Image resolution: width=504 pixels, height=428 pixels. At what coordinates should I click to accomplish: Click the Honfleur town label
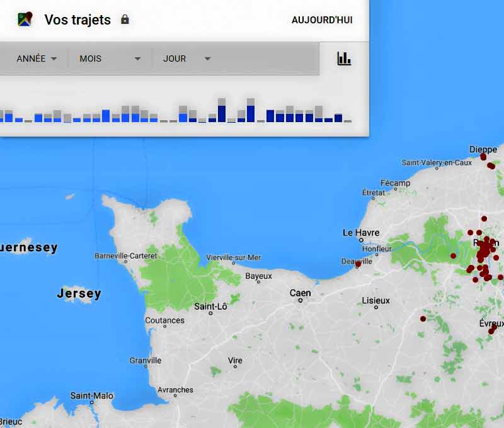[377, 249]
